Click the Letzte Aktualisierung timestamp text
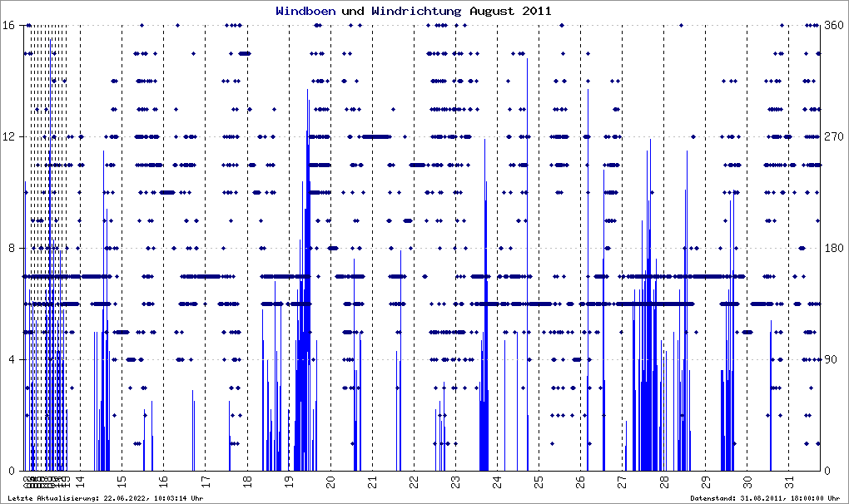Screen dimensions: 849x504 coord(106,498)
